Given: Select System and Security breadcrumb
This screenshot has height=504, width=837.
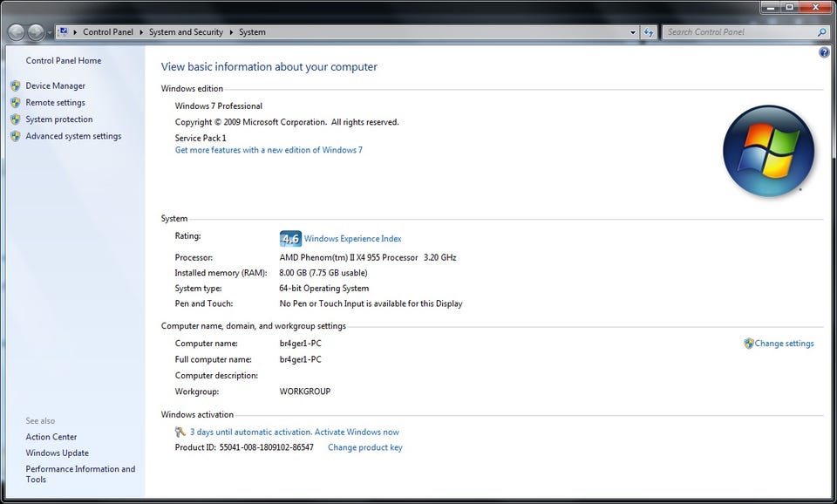Looking at the screenshot, I should 186,32.
